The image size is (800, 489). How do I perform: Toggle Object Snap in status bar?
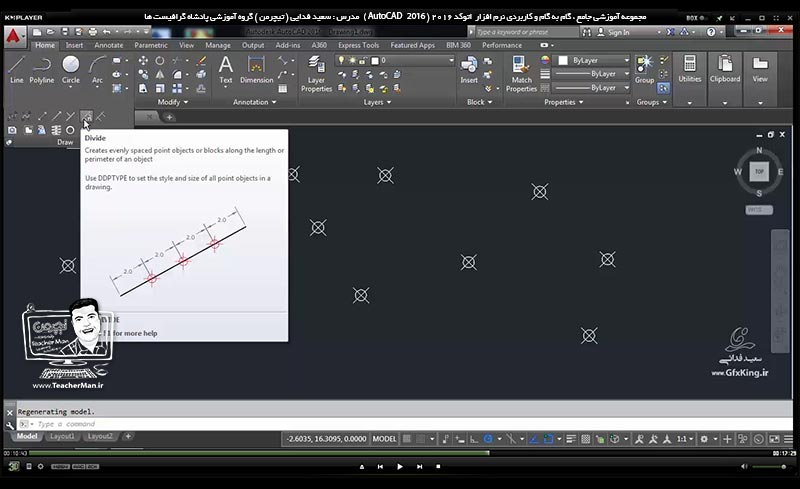pos(548,439)
